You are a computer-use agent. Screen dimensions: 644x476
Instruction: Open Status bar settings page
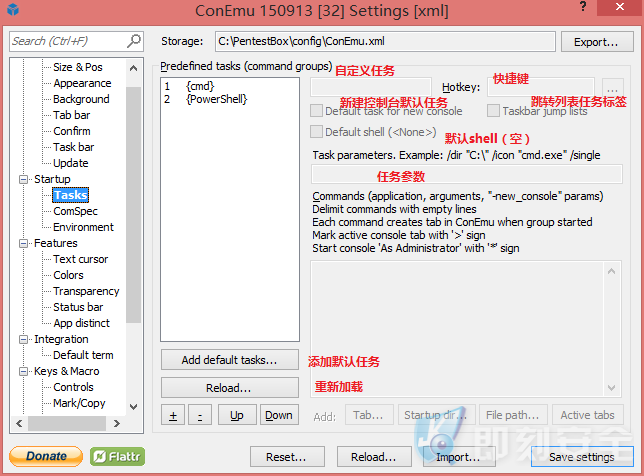[78, 307]
